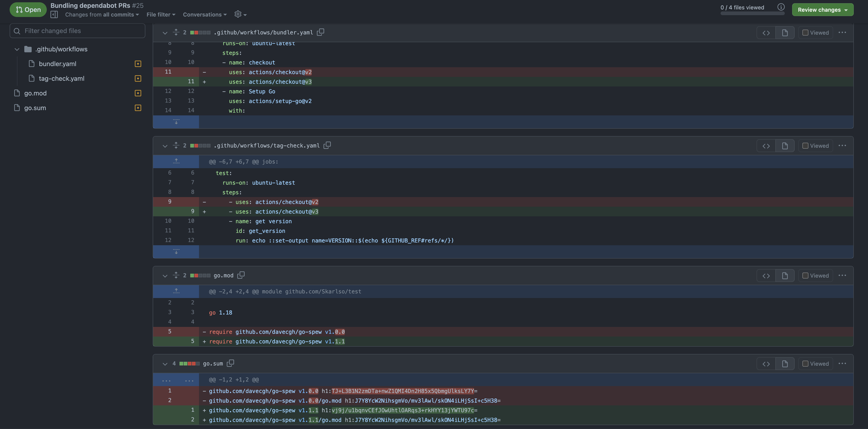Viewport: 868px width, 429px height.
Task: Open the File filter menu
Action: click(161, 14)
